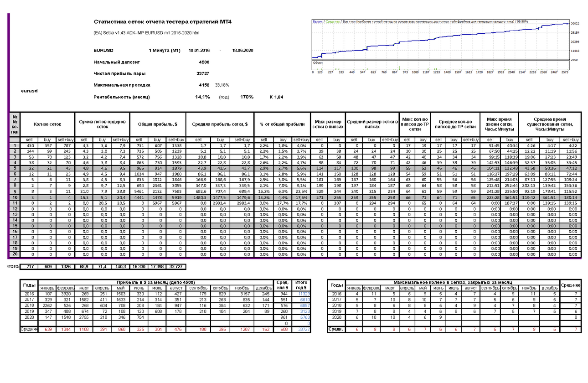The image size is (588, 383).
Task: Select the end date '18.06.2020'
Action: pyautogui.click(x=242, y=51)
